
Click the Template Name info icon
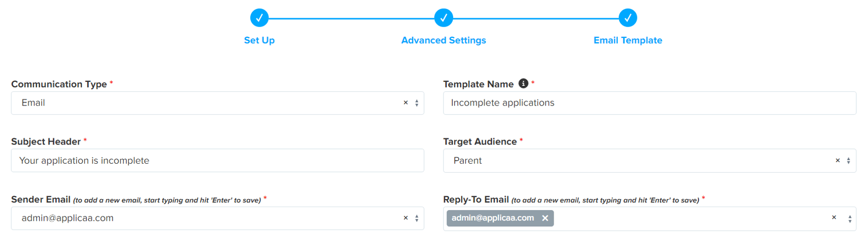point(523,83)
